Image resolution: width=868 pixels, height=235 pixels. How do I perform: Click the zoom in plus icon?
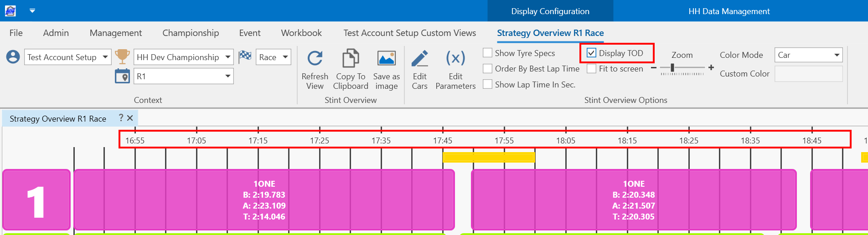point(711,67)
